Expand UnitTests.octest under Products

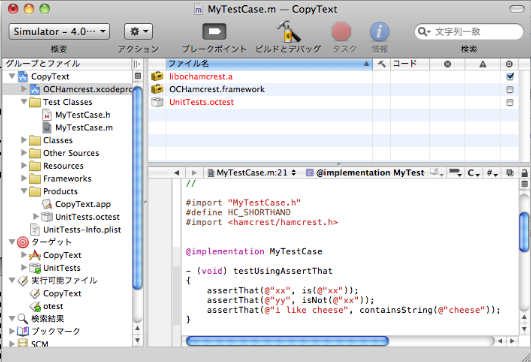point(36,216)
